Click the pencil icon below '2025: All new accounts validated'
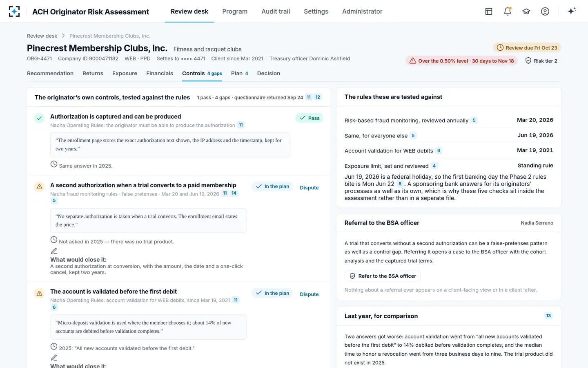Image resolution: width=588 pixels, height=368 pixels. coord(54,358)
